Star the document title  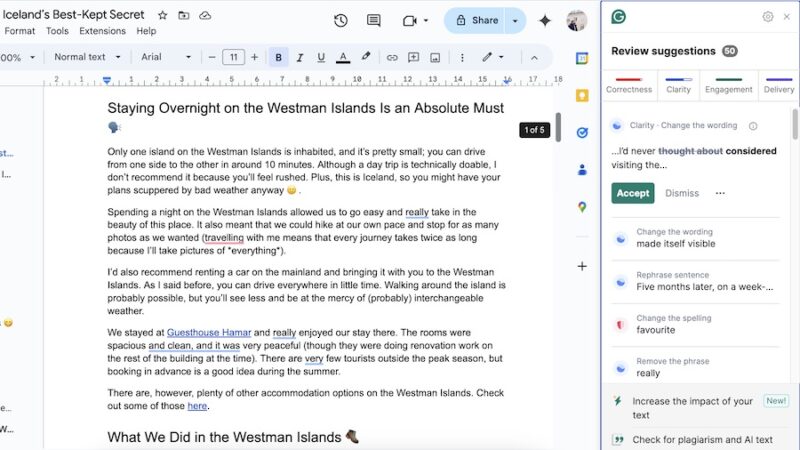[163, 15]
